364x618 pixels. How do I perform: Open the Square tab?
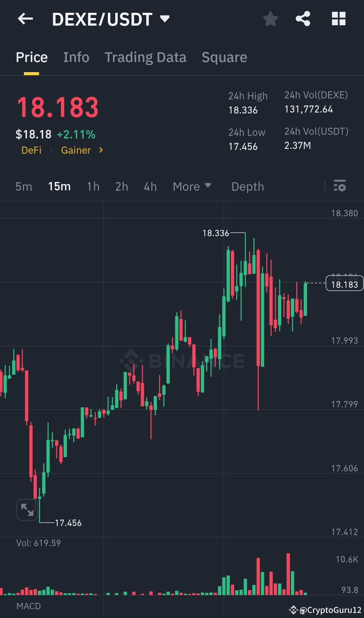click(224, 57)
